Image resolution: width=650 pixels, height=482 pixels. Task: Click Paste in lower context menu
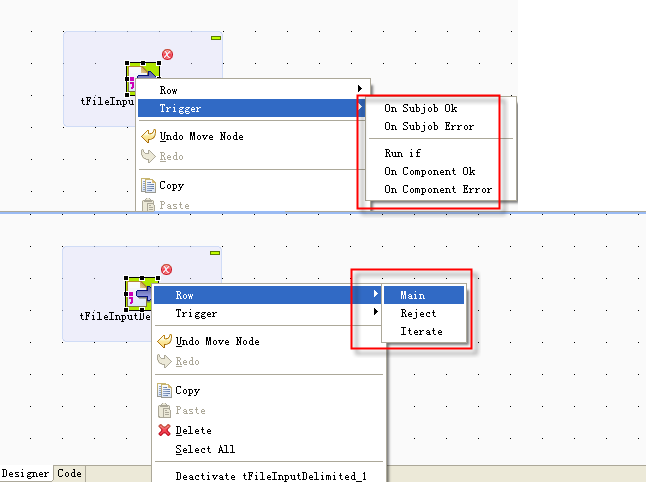[x=190, y=410]
